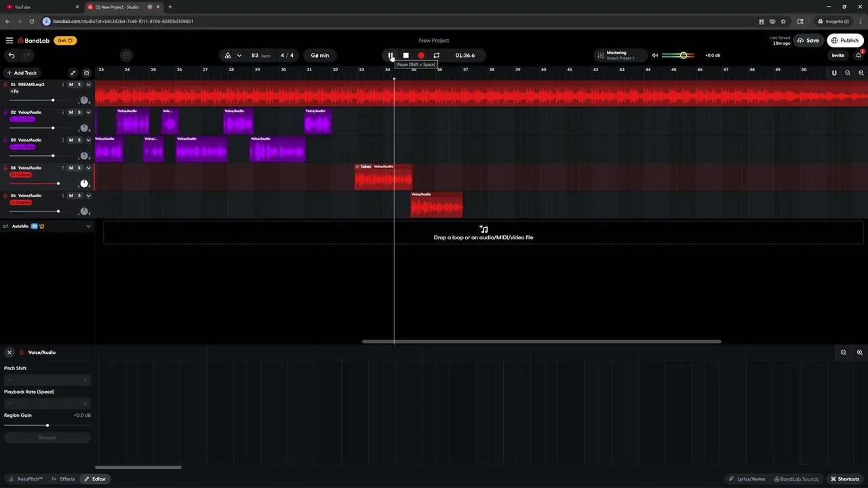Screen dimensions: 868x488
Task: Open the Mastering preset selector
Action: tap(620, 56)
